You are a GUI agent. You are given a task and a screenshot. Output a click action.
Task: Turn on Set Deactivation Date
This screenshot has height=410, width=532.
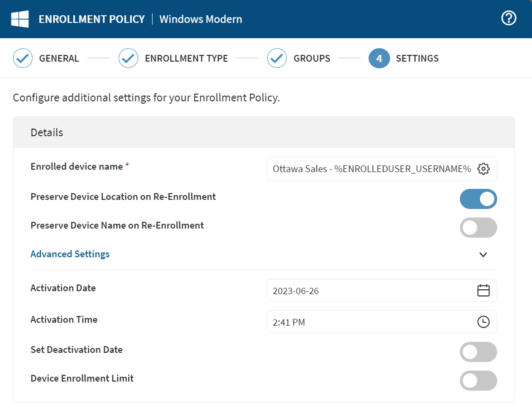point(478,352)
